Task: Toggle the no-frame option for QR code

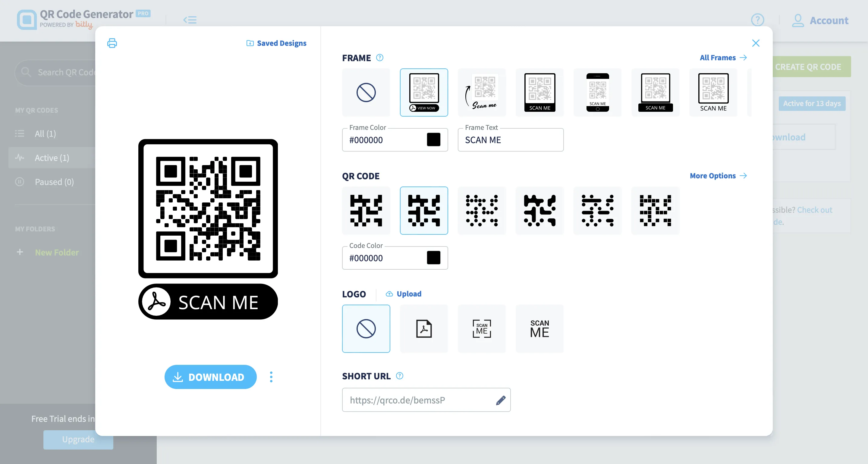Action: click(366, 91)
